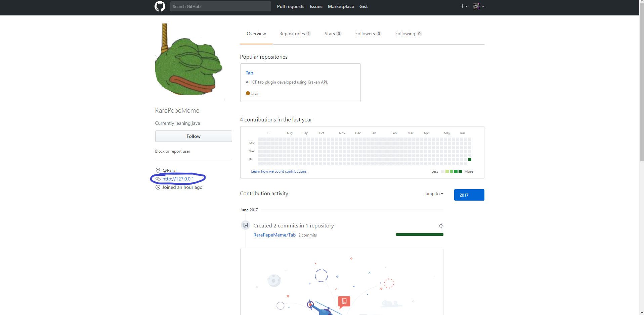The width and height of the screenshot is (644, 315).
Task: Click the 2 commits link
Action: [x=307, y=235]
